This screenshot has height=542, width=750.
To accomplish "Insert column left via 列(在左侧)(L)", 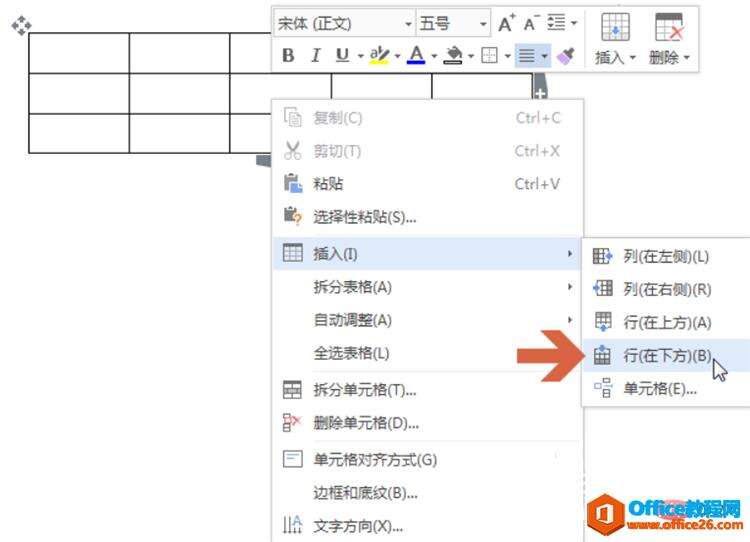I will point(667,256).
